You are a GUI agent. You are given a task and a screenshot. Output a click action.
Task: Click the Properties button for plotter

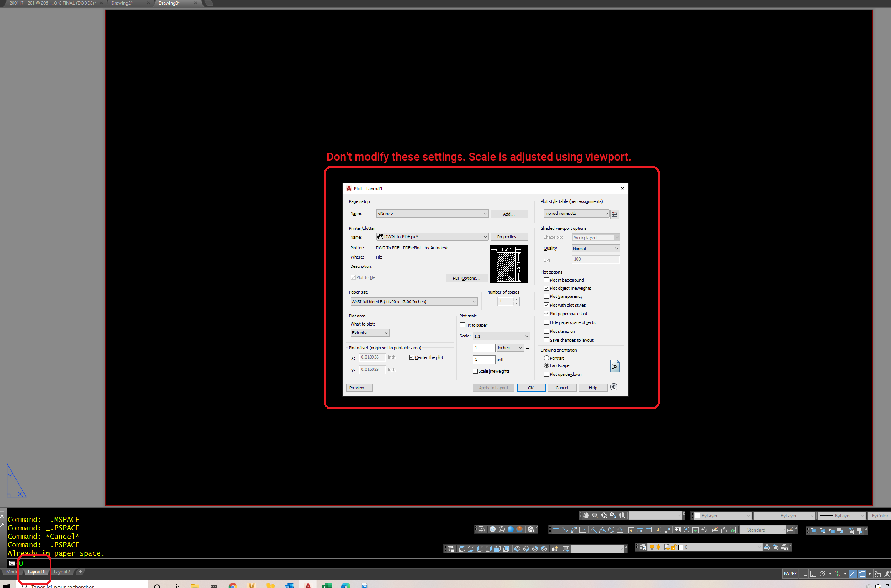[x=508, y=236]
